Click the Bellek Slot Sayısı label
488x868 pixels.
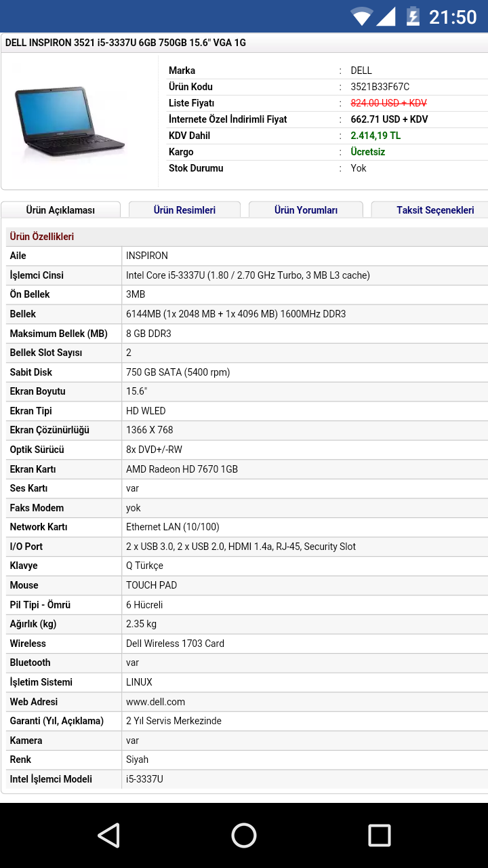[45, 353]
